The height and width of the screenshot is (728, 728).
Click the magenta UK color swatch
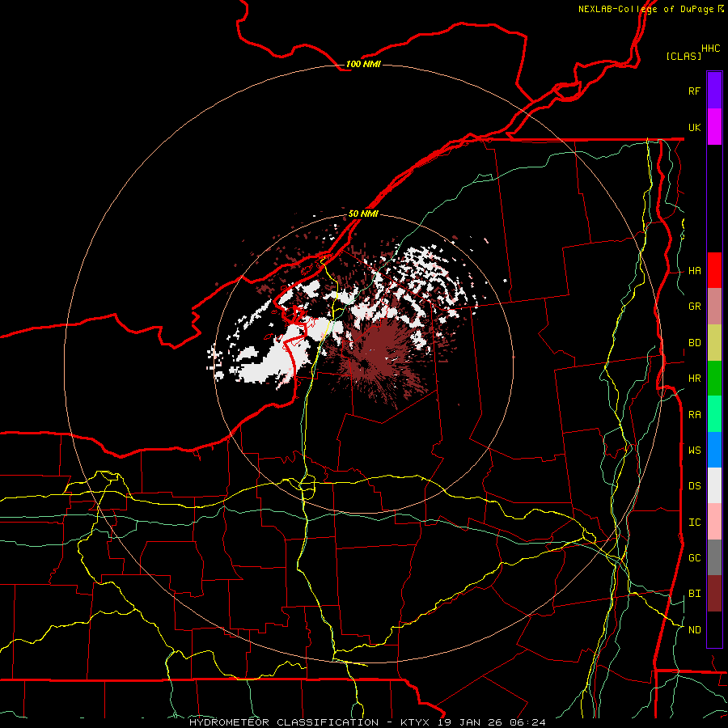coord(714,127)
